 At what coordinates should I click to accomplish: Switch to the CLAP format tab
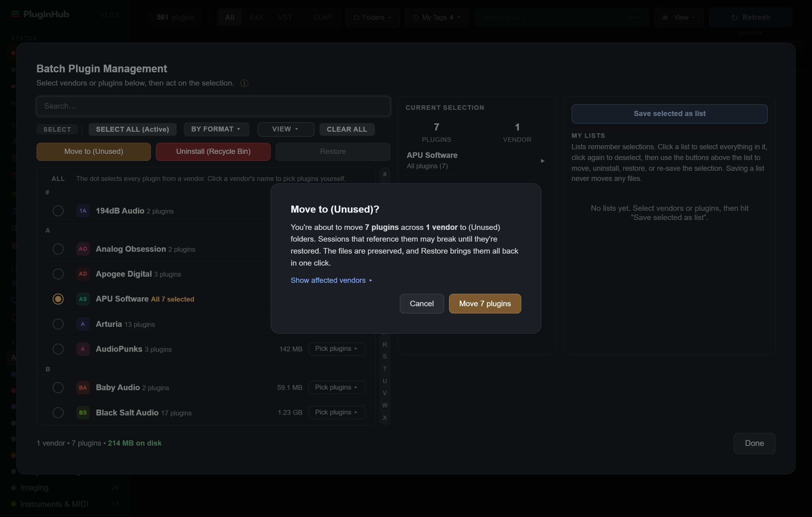(322, 17)
